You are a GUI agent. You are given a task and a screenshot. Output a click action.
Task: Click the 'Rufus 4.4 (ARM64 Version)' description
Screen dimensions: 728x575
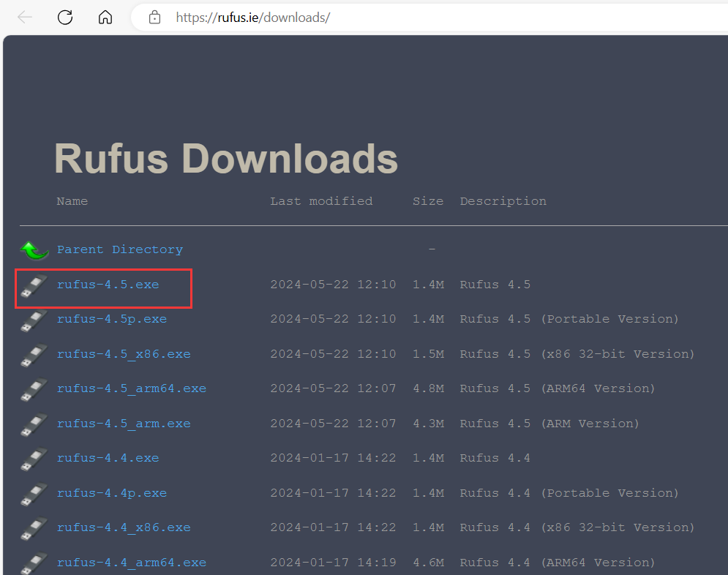557,563
